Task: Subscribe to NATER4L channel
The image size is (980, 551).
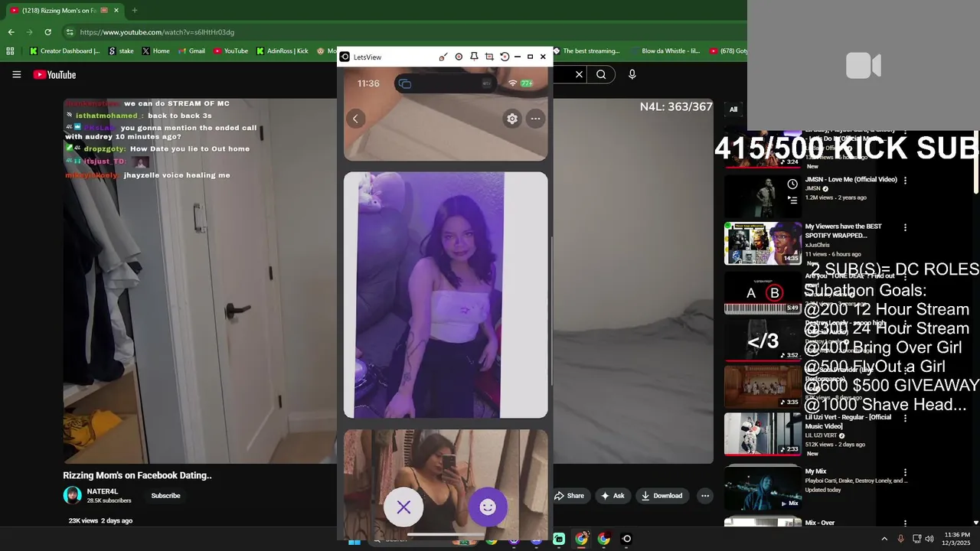Action: 165,496
